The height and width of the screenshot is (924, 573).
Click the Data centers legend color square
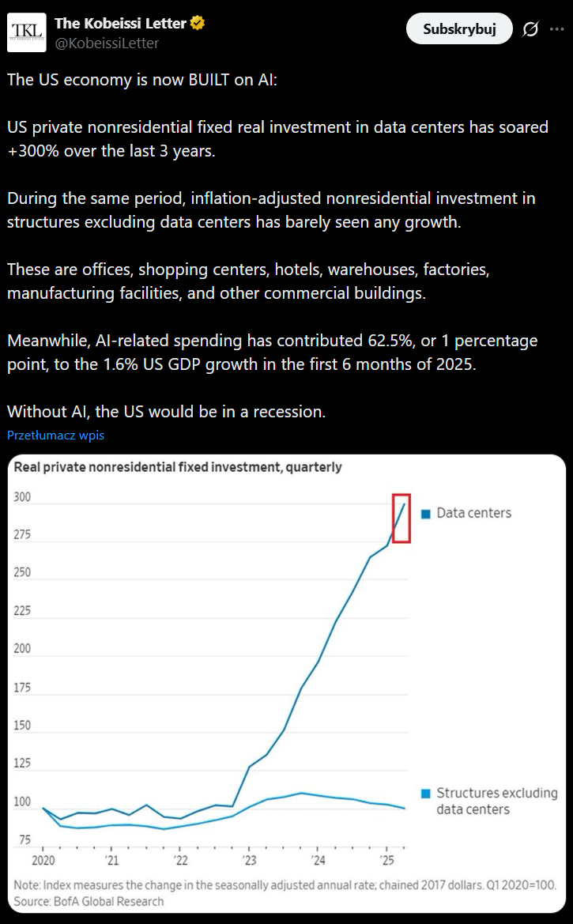click(425, 514)
